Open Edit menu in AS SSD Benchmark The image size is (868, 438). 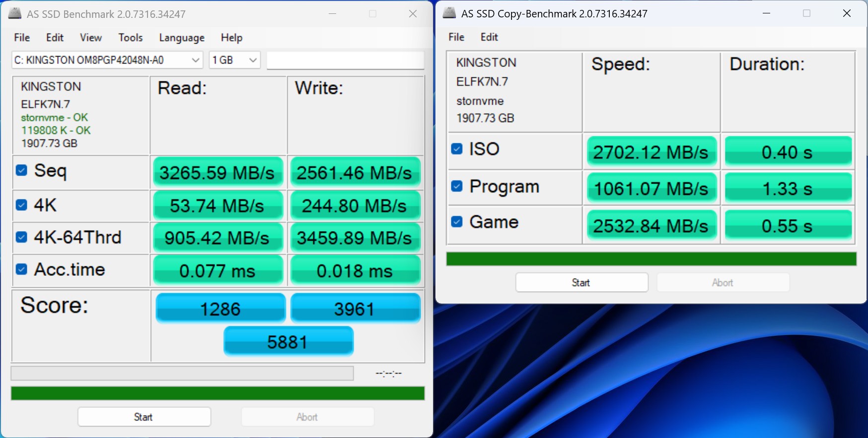(55, 38)
